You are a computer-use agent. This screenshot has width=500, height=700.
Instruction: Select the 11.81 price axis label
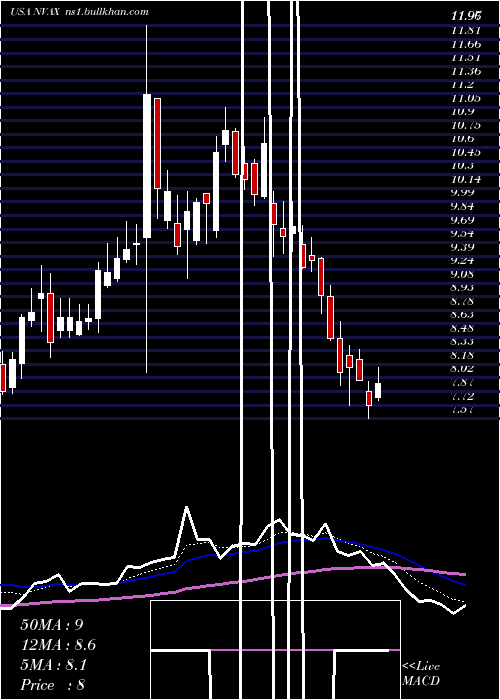(466, 30)
